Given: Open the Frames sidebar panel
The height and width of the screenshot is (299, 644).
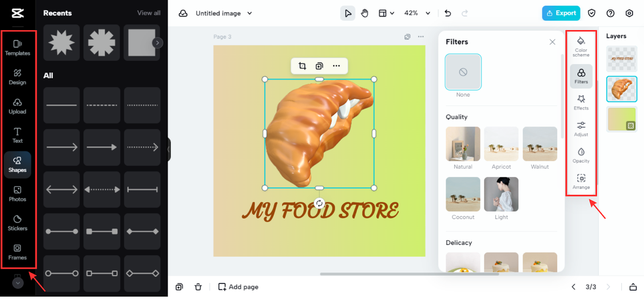Looking at the screenshot, I should [x=18, y=252].
